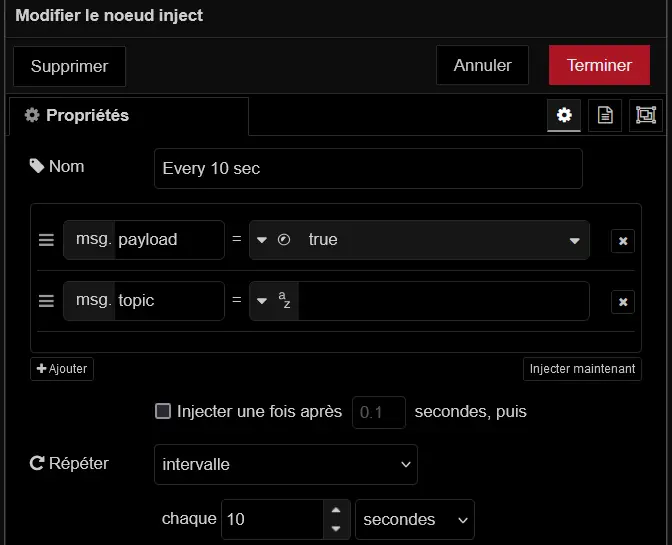Enable "Injecter une fois après" checkbox
This screenshot has width=672, height=545.
pyautogui.click(x=163, y=411)
